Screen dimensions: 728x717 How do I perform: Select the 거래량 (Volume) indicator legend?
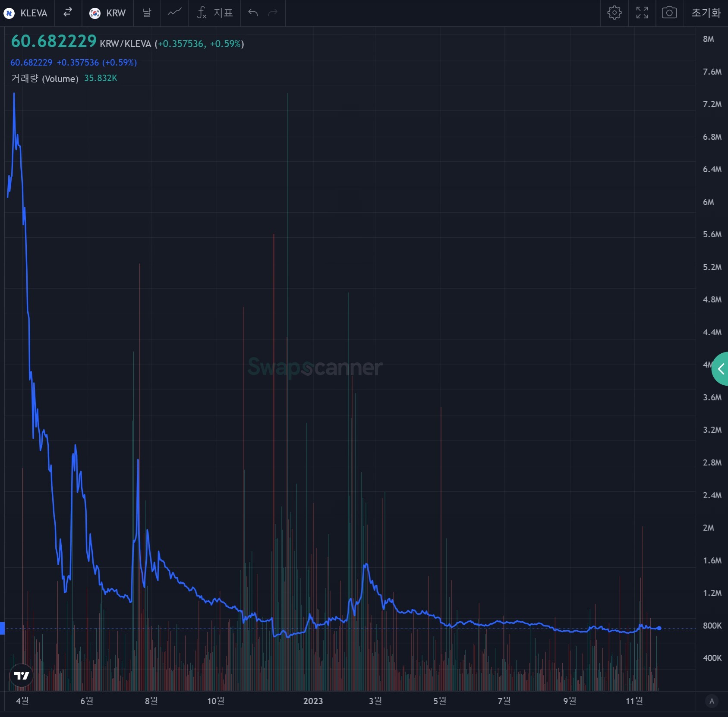click(45, 79)
